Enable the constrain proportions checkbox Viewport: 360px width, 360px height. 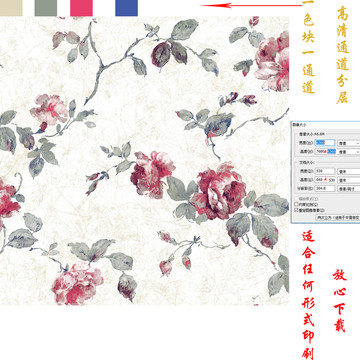click(296, 204)
